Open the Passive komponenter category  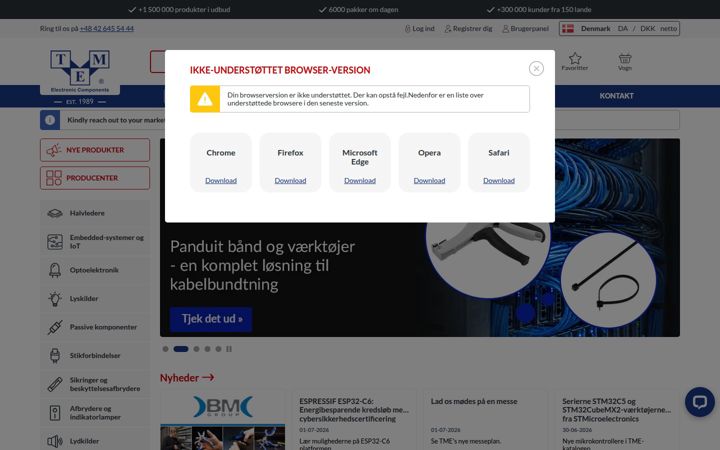[95, 327]
